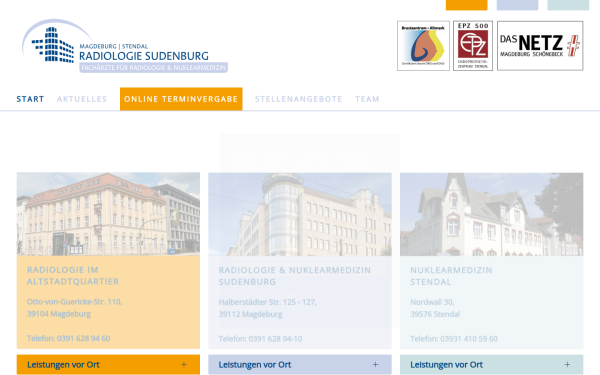Screen dimensions: 600x375
Task: Open the Team menu item
Action: pos(367,99)
